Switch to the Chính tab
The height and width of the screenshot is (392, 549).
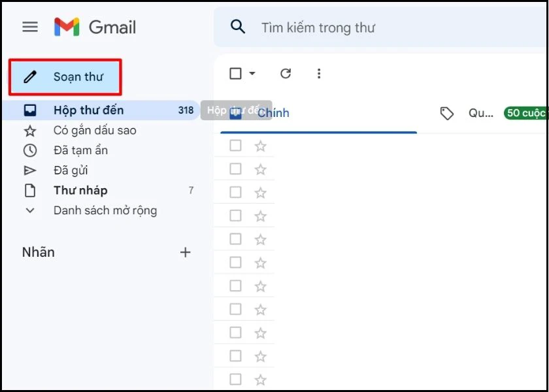[318, 114]
